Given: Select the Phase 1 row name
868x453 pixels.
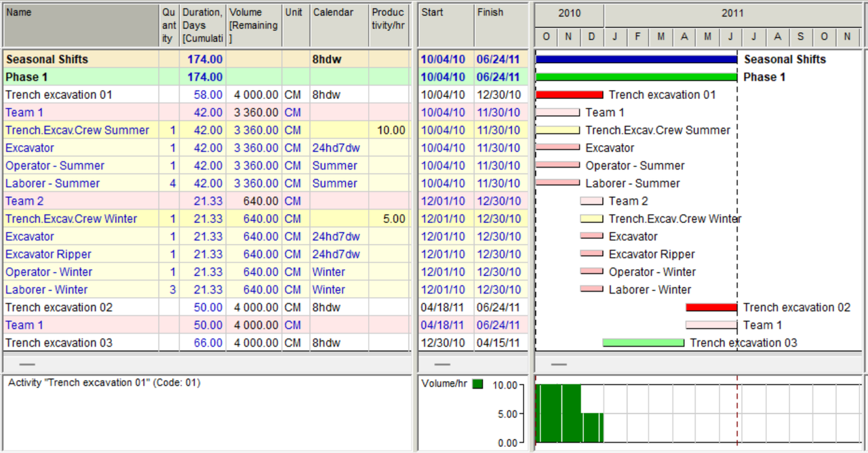Looking at the screenshot, I should (26, 77).
